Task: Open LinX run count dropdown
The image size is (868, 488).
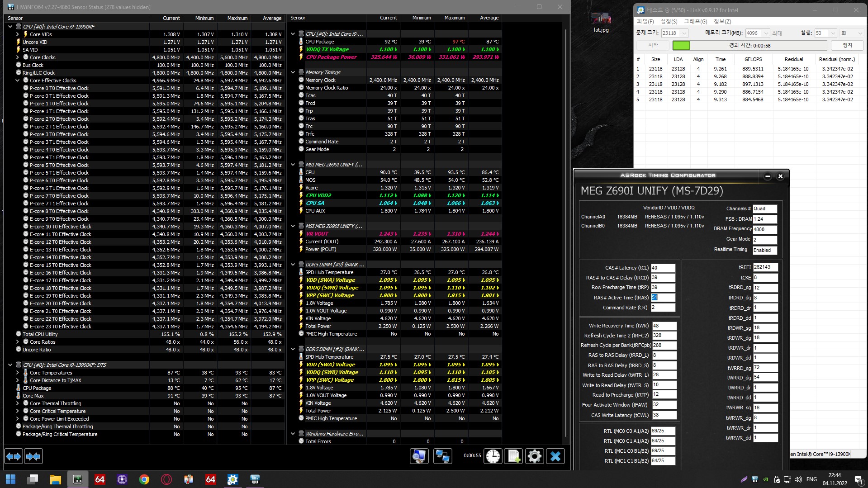Action: (832, 33)
